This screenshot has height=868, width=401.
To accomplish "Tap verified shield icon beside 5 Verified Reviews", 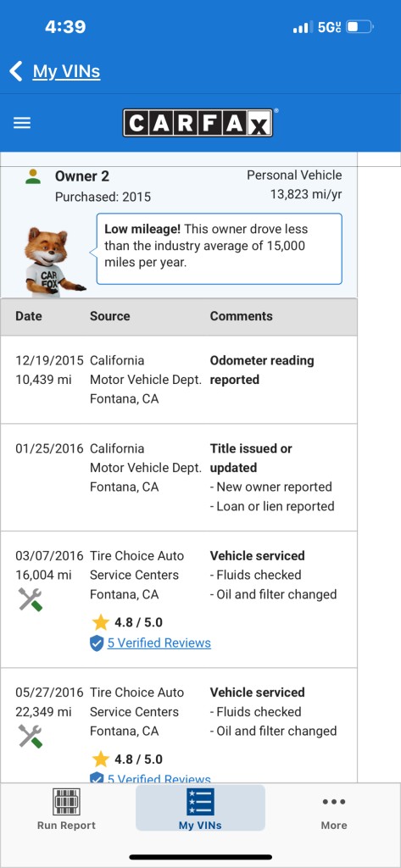I will (97, 643).
